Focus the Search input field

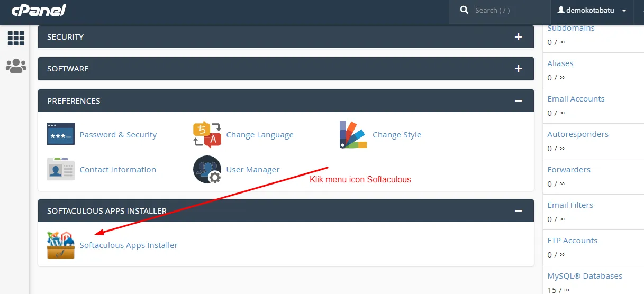(511, 10)
